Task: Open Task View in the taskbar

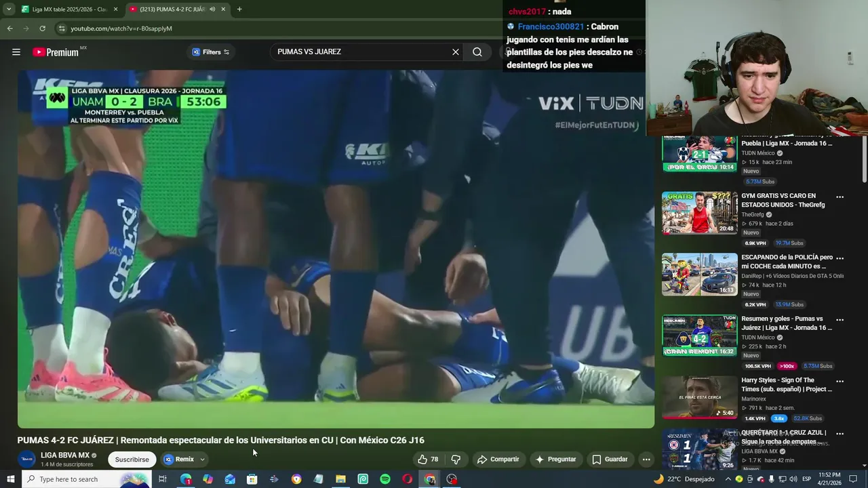Action: [x=163, y=479]
